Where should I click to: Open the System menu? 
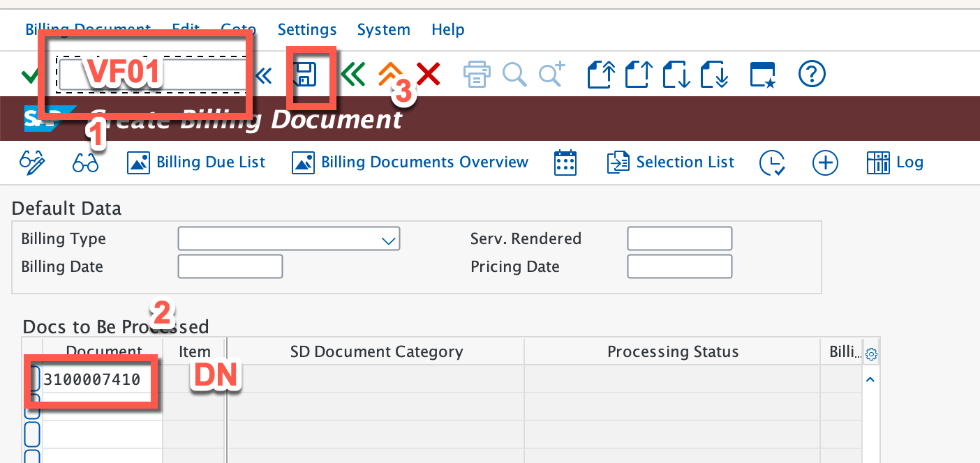[x=383, y=30]
